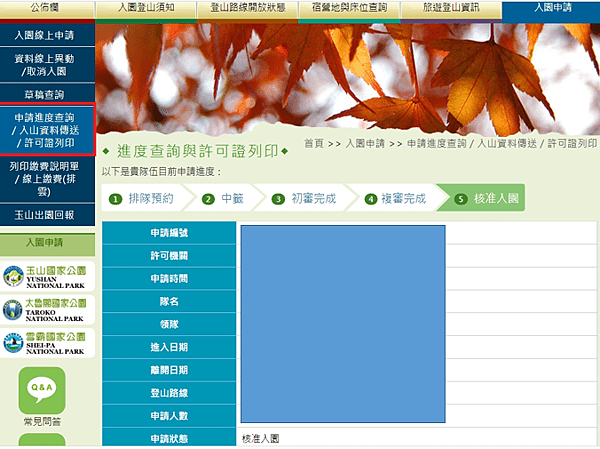
Task: Click step 3 初審完成 progress indicator
Action: tap(305, 198)
